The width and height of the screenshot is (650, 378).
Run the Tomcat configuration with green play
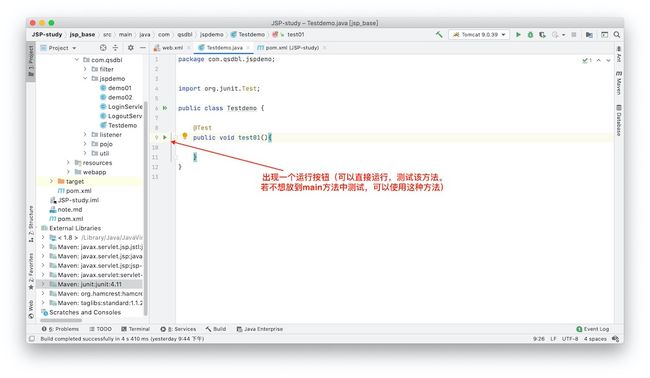pyautogui.click(x=518, y=35)
